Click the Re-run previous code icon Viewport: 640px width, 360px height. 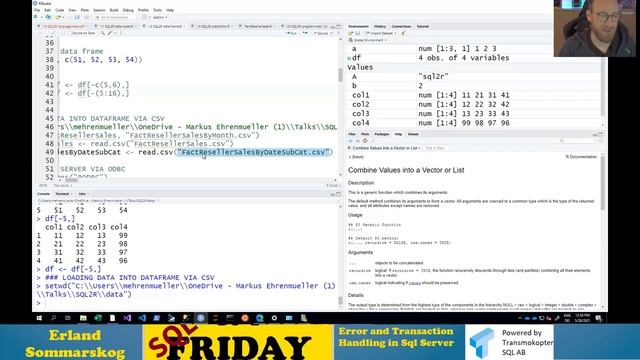(305, 33)
